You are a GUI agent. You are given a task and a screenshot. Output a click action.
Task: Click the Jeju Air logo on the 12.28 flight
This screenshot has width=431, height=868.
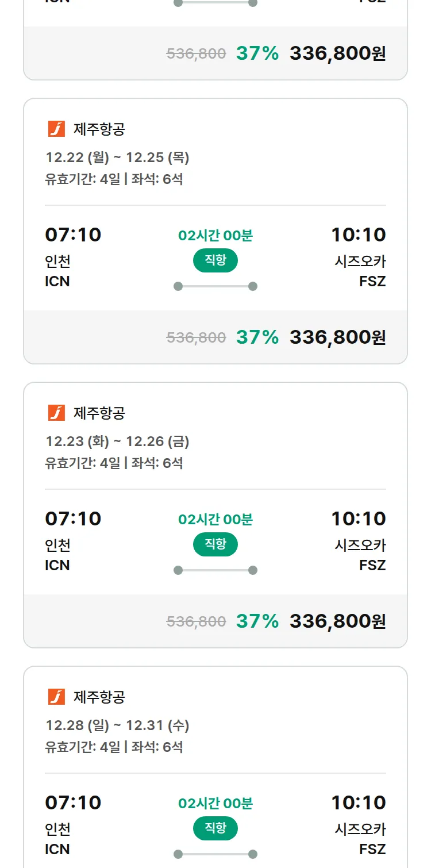(x=56, y=697)
